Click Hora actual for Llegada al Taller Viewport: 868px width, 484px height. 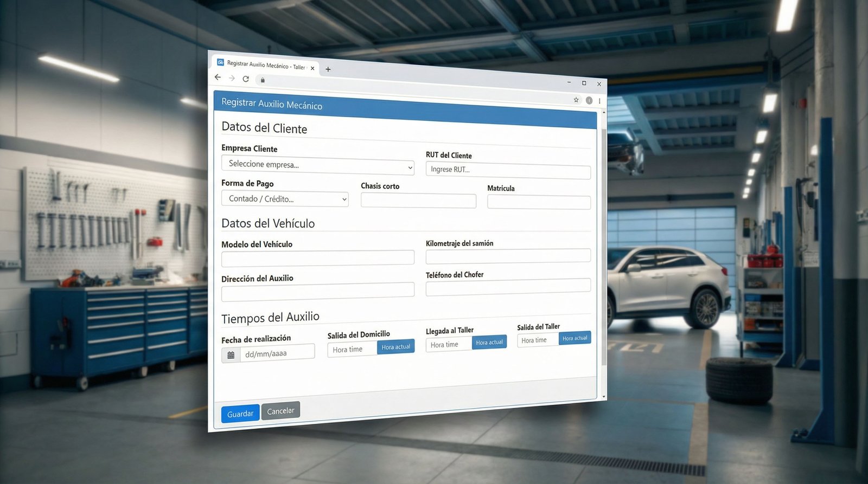[489, 343]
